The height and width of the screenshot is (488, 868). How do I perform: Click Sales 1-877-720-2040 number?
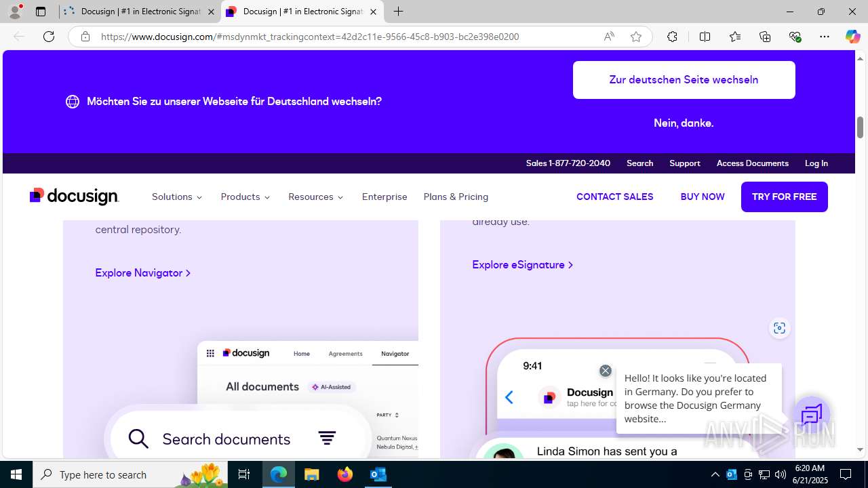click(x=568, y=163)
